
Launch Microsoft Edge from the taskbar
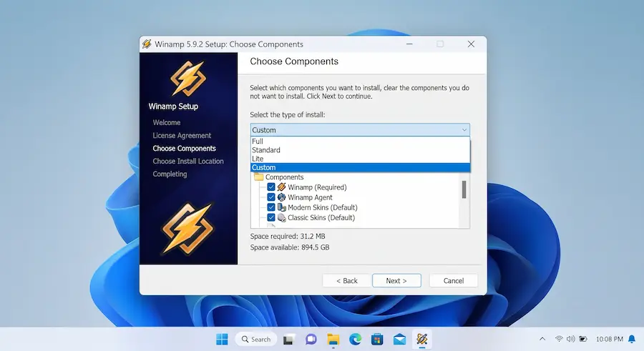355,339
